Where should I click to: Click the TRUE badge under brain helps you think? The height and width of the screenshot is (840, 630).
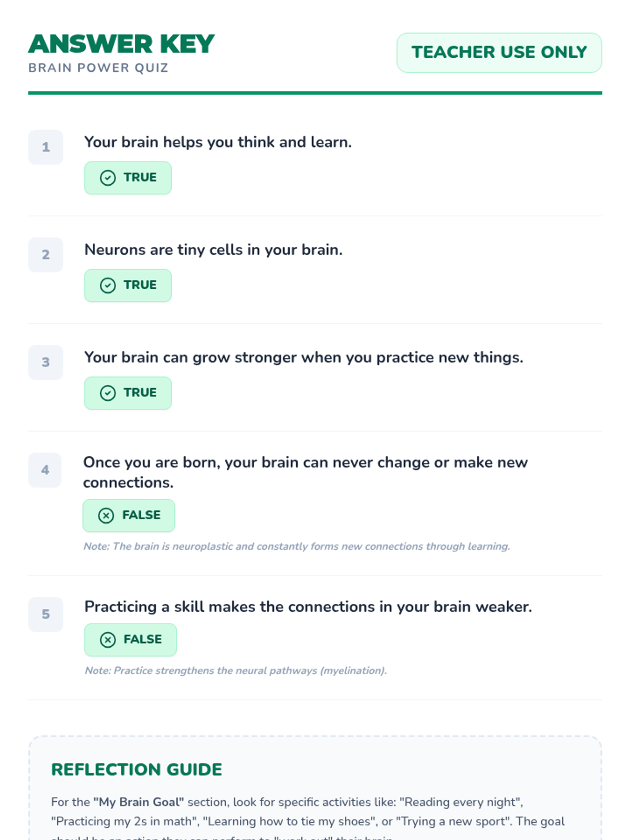click(128, 178)
